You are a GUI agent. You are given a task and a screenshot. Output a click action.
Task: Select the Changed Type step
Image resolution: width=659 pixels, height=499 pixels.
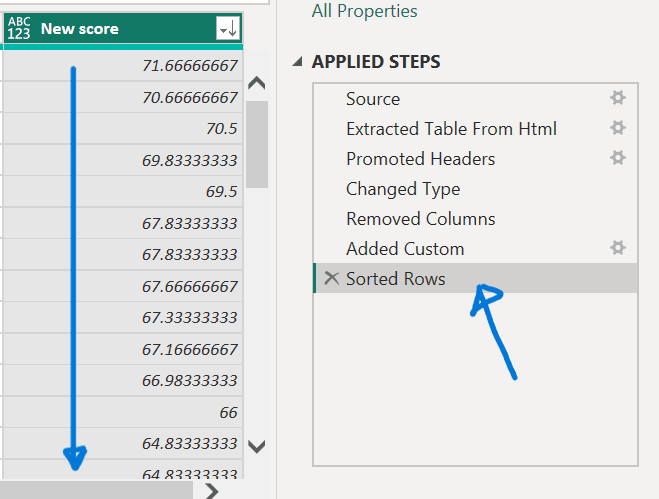[403, 188]
